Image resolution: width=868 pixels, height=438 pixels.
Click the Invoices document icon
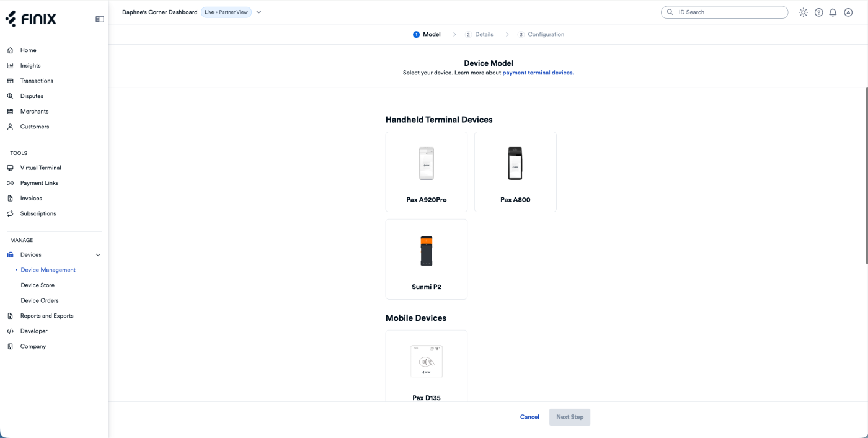[x=10, y=199]
